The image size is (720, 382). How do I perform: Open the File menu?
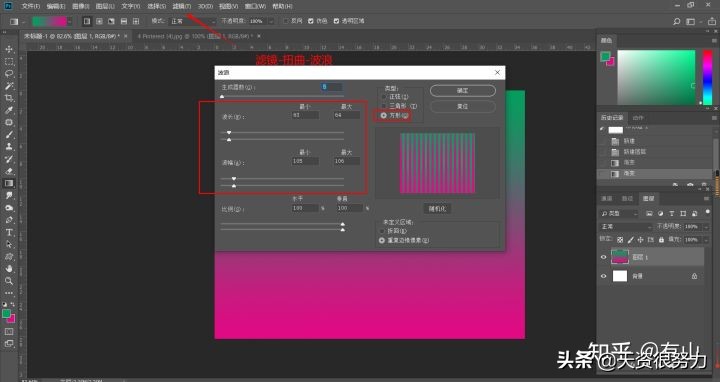(31, 6)
